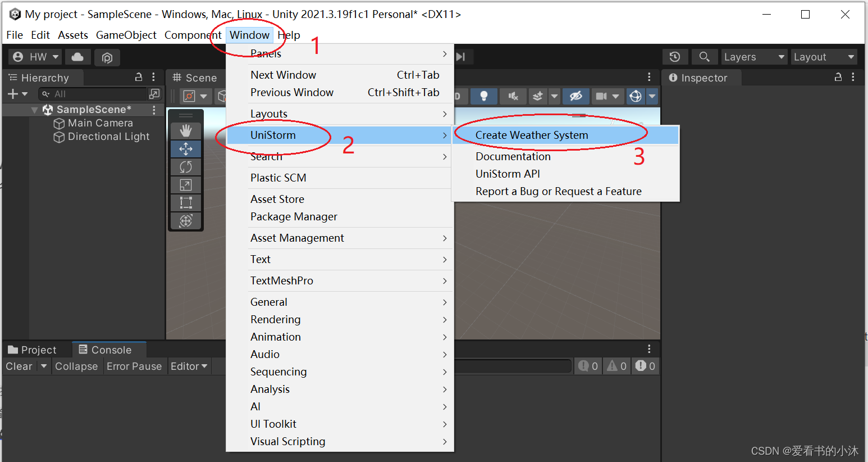Select Directional Light in Hierarchy
Viewport: 868px width, 462px height.
102,137
